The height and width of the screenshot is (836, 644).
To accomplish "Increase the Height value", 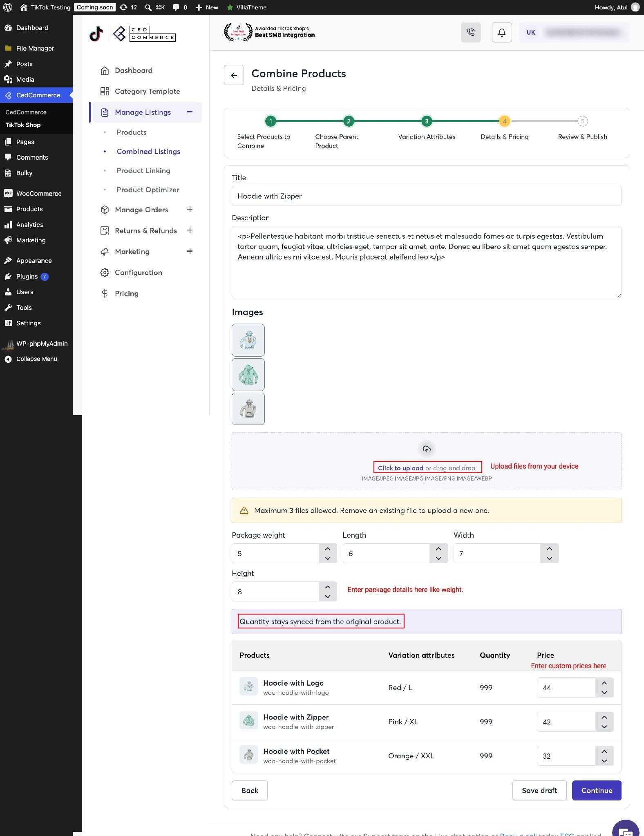I will 328,587.
